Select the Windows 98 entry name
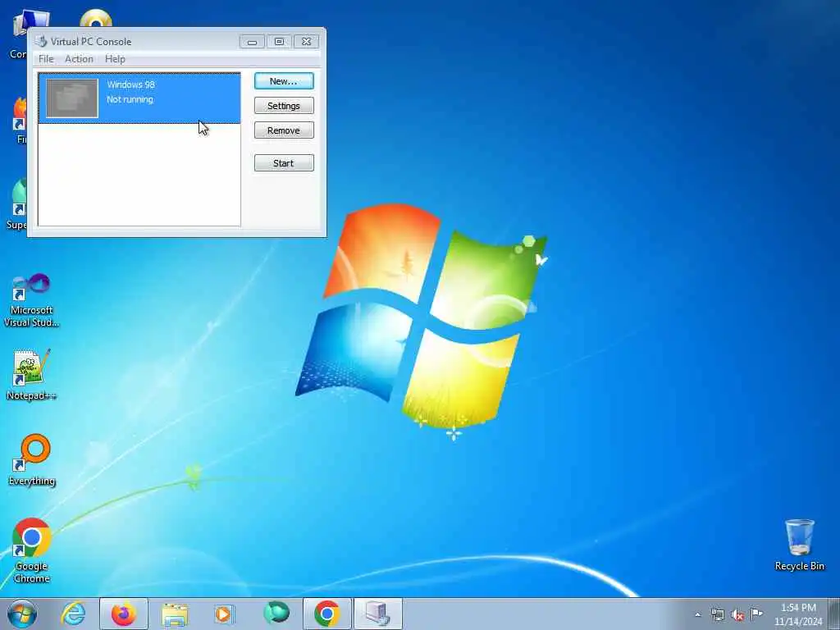 tap(130, 84)
